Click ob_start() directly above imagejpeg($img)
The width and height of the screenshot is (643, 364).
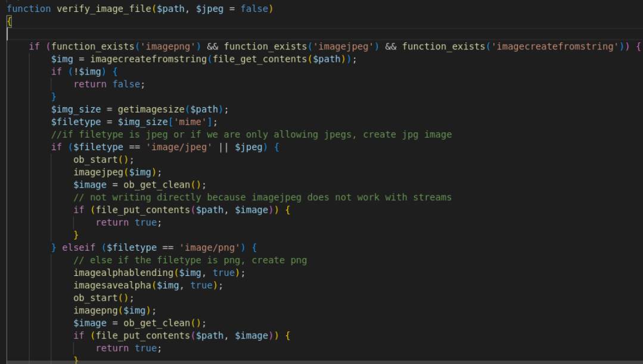[x=103, y=160]
